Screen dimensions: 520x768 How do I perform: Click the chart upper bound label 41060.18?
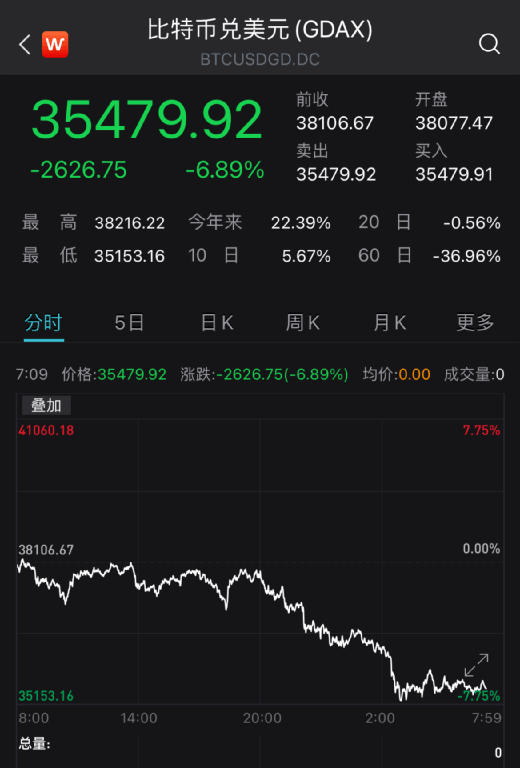[46, 431]
